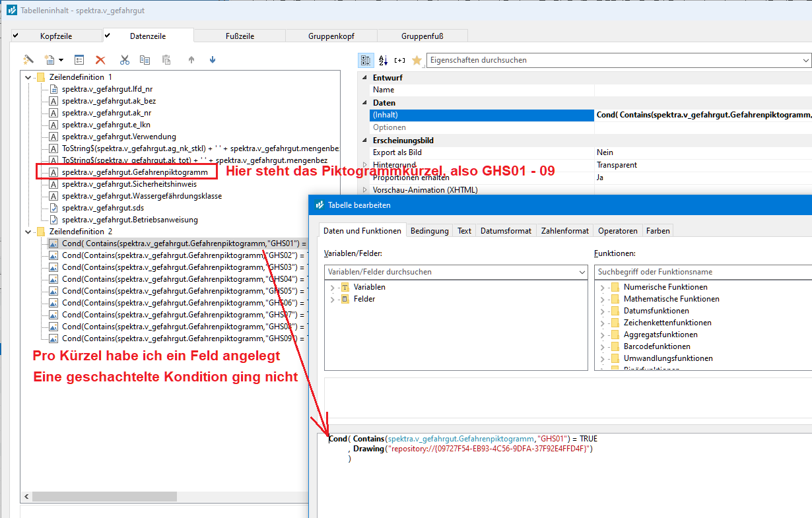812x518 pixels.
Task: Select spektra.v_gefahrgut.Wassergefährdungsklasse field
Action: [142, 196]
